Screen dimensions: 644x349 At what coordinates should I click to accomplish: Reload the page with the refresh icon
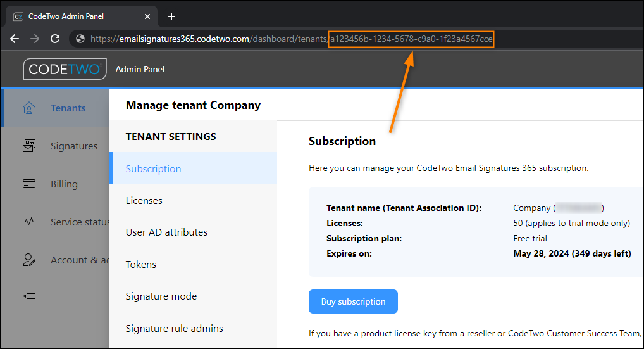(55, 39)
